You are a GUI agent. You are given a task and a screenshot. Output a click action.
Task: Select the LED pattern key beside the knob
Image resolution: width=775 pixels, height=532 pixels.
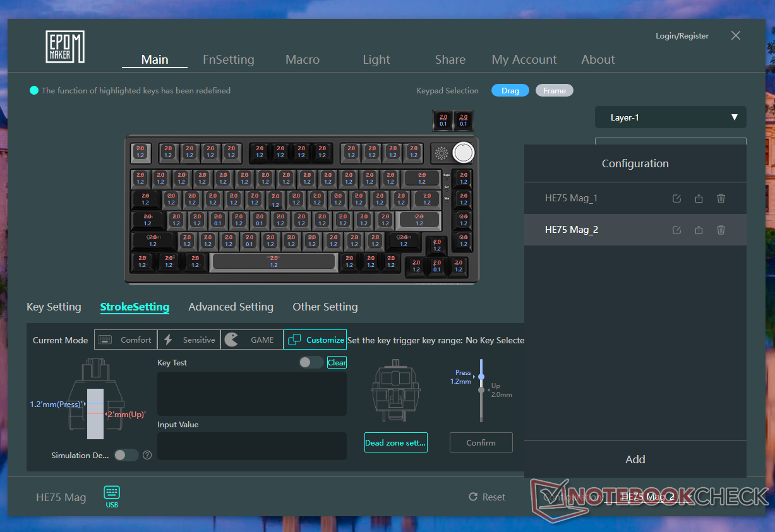click(x=441, y=153)
